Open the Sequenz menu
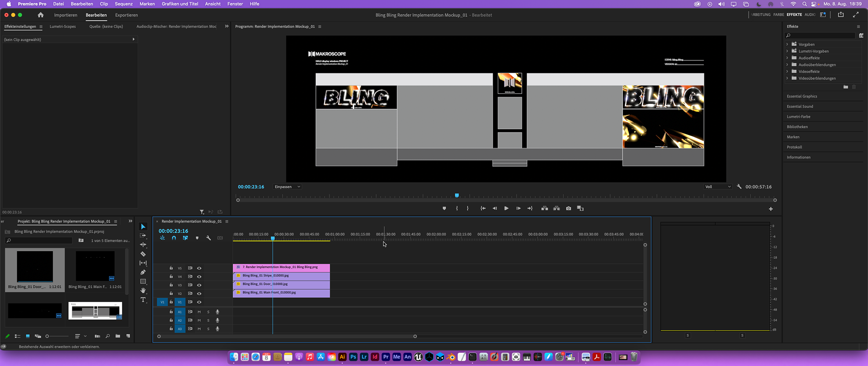The width and height of the screenshot is (868, 366). pyautogui.click(x=124, y=4)
